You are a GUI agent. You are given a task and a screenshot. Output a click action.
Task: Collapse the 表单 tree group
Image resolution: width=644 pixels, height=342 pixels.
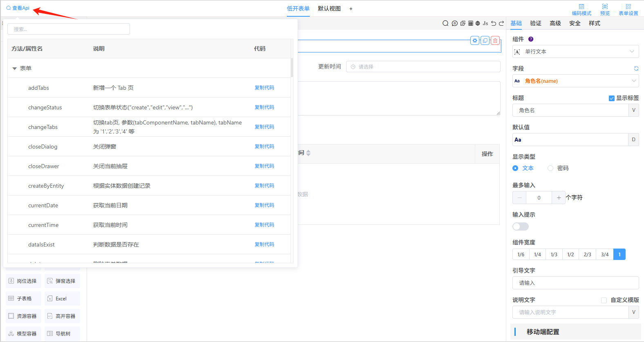pyautogui.click(x=15, y=69)
